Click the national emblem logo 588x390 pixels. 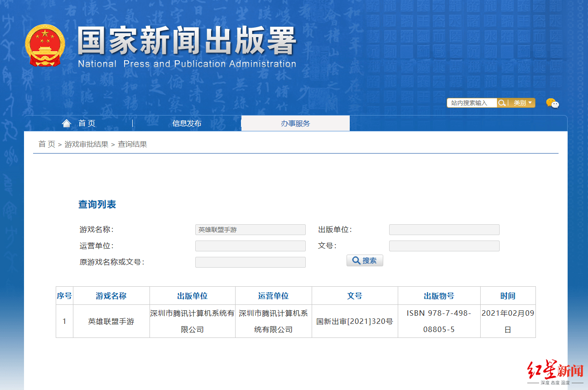(45, 46)
